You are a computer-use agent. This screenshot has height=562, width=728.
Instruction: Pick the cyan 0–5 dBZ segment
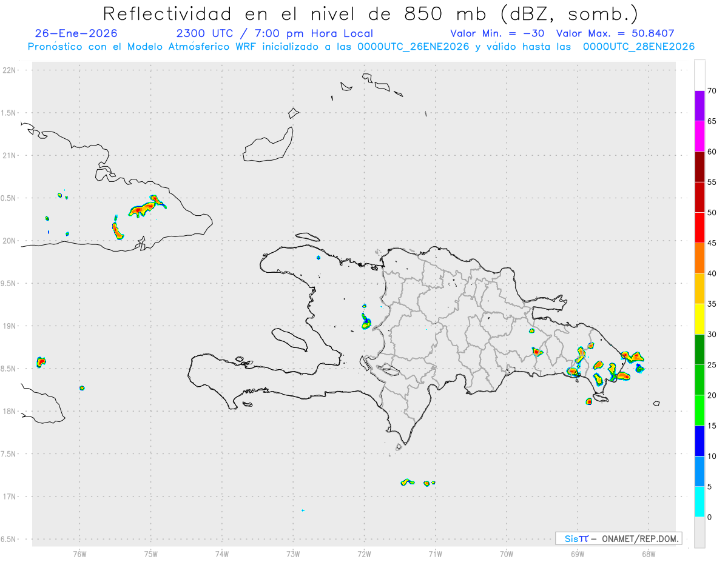tap(699, 502)
